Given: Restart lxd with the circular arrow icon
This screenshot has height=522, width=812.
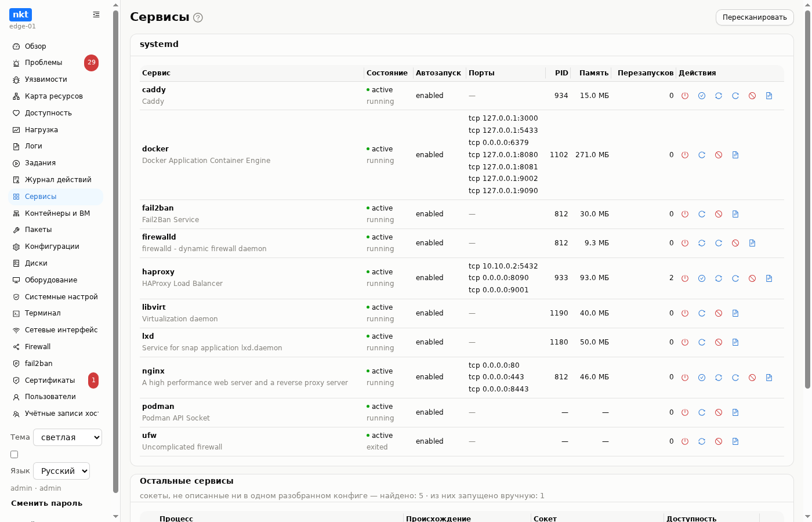Looking at the screenshot, I should pyautogui.click(x=702, y=342).
